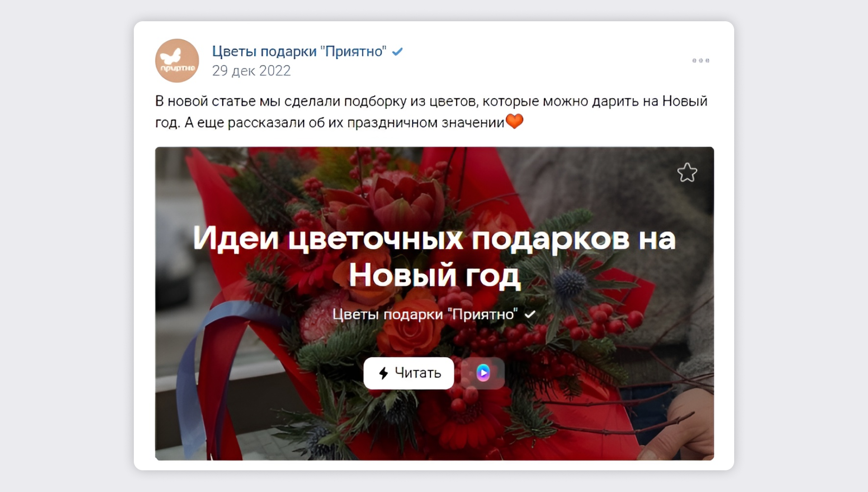
Task: Open the post date 29 дек 2022
Action: click(251, 71)
